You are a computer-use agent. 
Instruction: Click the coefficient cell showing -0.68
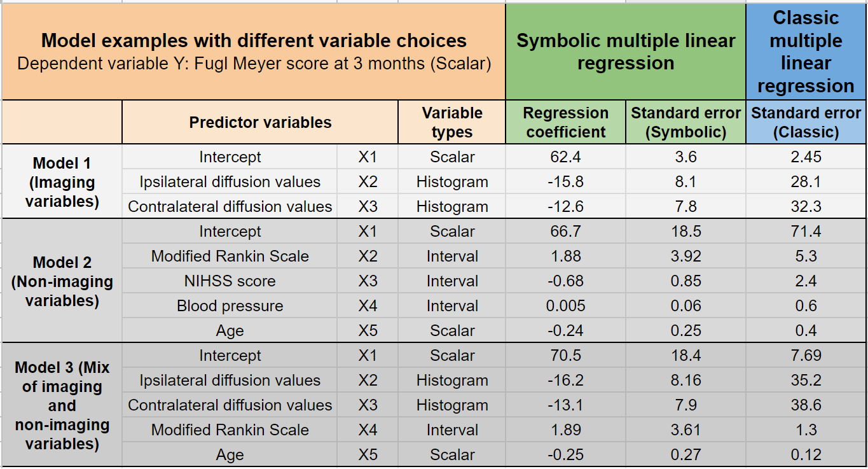click(x=565, y=281)
